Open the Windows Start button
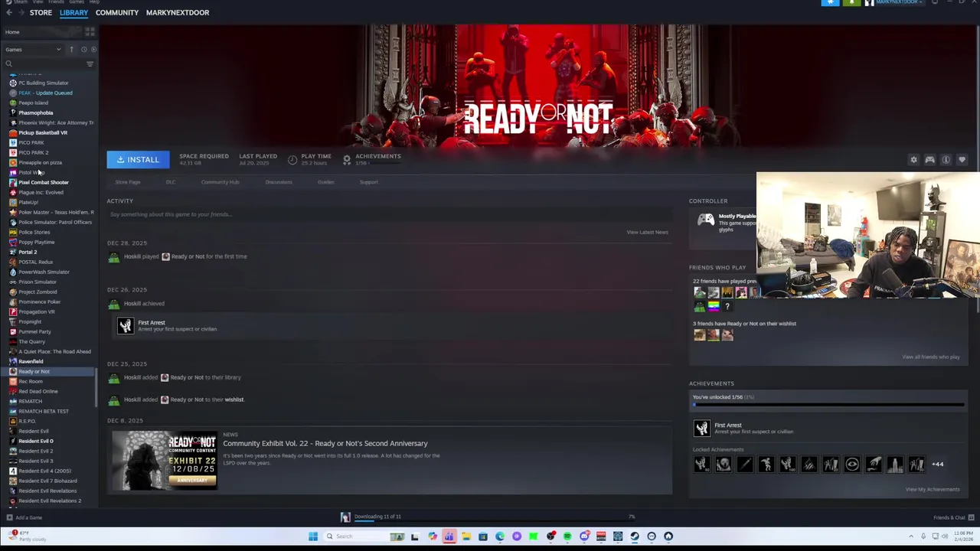This screenshot has height=551, width=980. coord(313,536)
